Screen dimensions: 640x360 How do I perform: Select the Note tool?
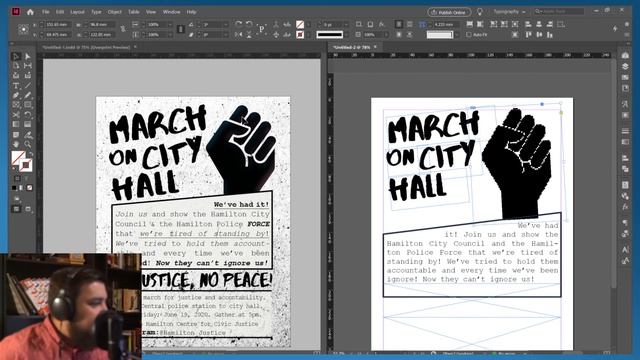click(x=16, y=135)
